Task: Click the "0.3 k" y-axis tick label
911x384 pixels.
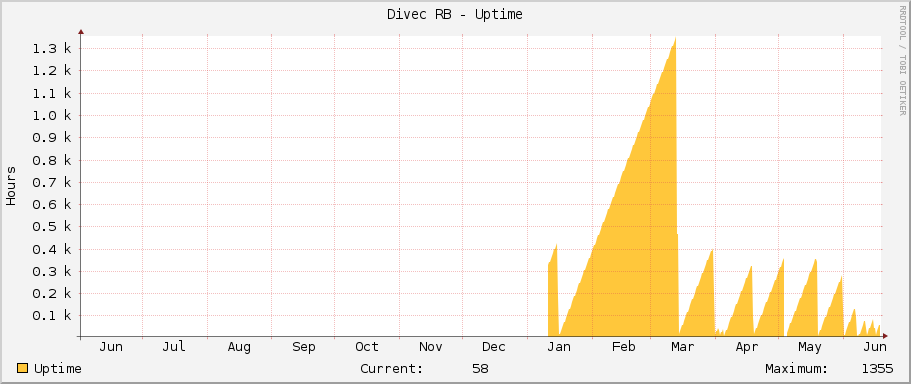Action: pos(52,271)
